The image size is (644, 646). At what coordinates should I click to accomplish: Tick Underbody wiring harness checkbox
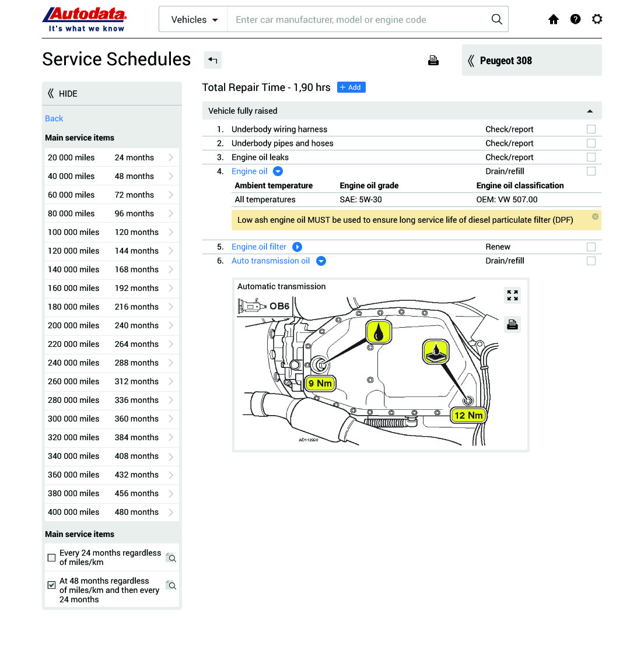(591, 129)
